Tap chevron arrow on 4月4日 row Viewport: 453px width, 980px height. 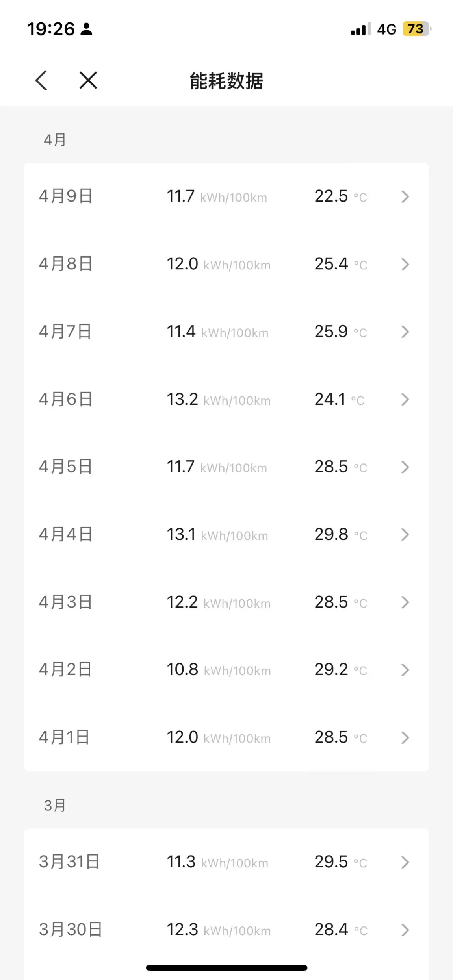[405, 535]
